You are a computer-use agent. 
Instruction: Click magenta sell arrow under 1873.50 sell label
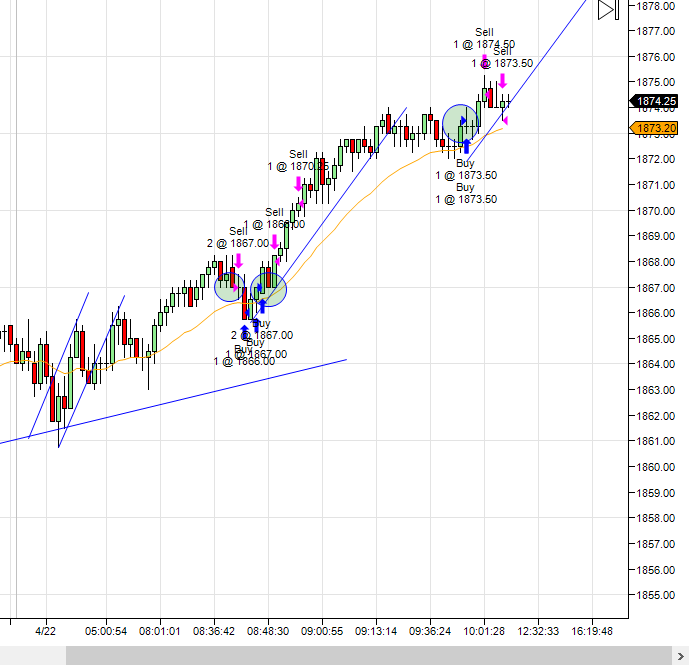503,81
